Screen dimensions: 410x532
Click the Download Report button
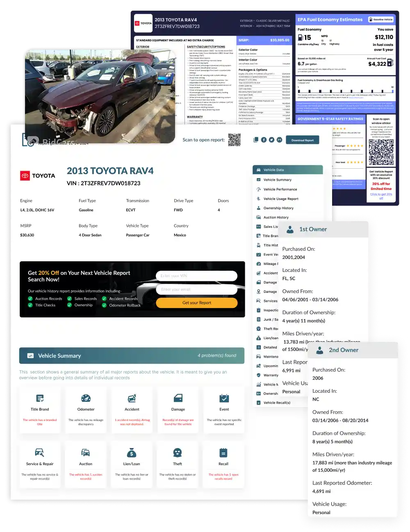point(302,140)
